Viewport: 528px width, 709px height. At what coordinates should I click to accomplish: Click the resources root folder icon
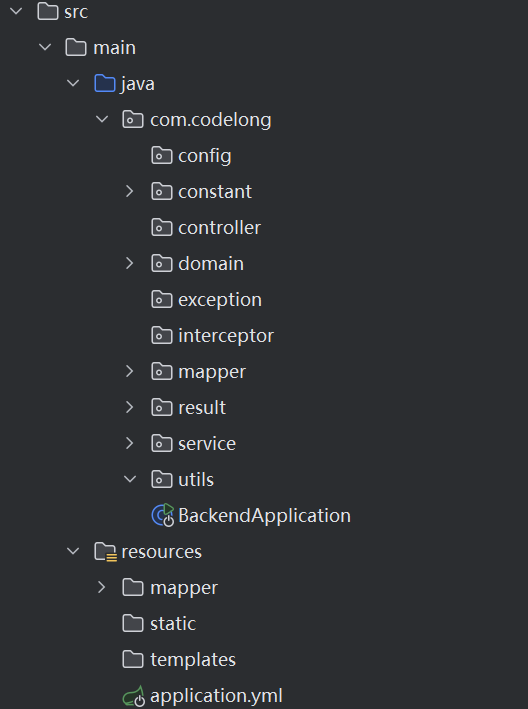[106, 552]
